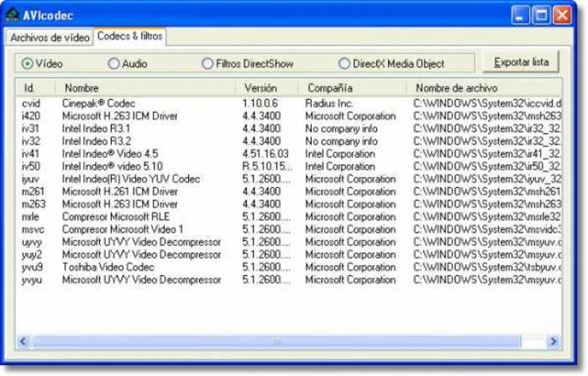Image resolution: width=588 pixels, height=376 pixels.
Task: Click the horizontal scrollbar right arrow
Action: tap(553, 341)
